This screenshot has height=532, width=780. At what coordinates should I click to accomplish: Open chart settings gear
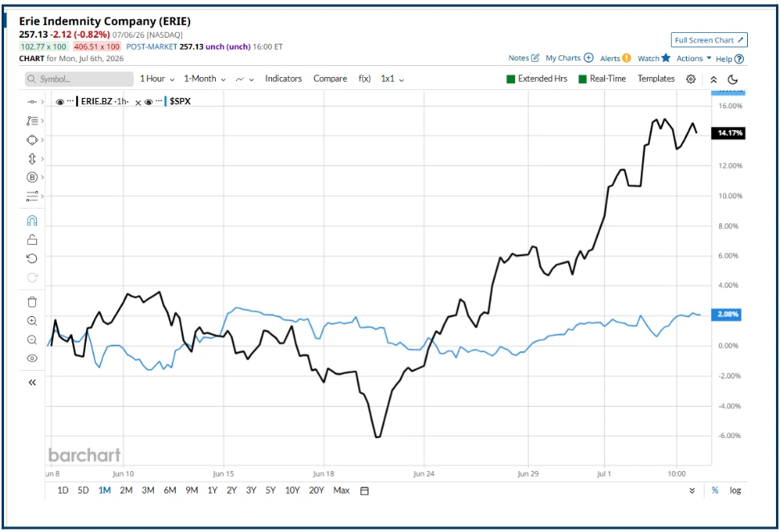690,79
